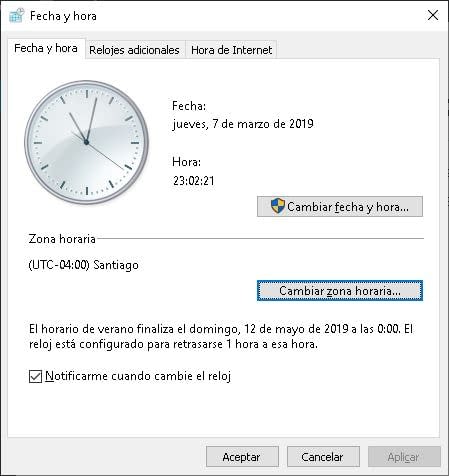
Task: Click the greyed-out Aplicar button
Action: click(x=404, y=457)
